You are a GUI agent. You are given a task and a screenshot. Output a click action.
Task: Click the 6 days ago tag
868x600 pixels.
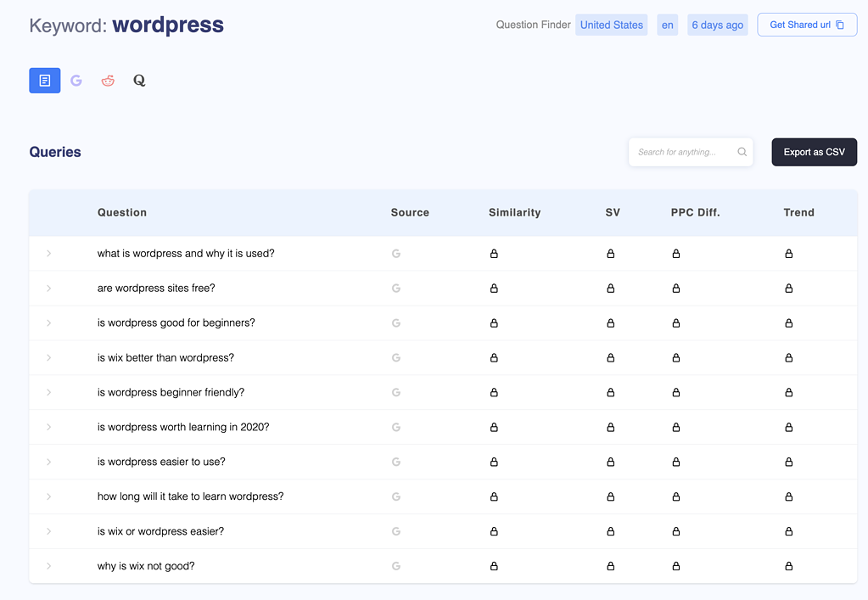click(x=718, y=25)
